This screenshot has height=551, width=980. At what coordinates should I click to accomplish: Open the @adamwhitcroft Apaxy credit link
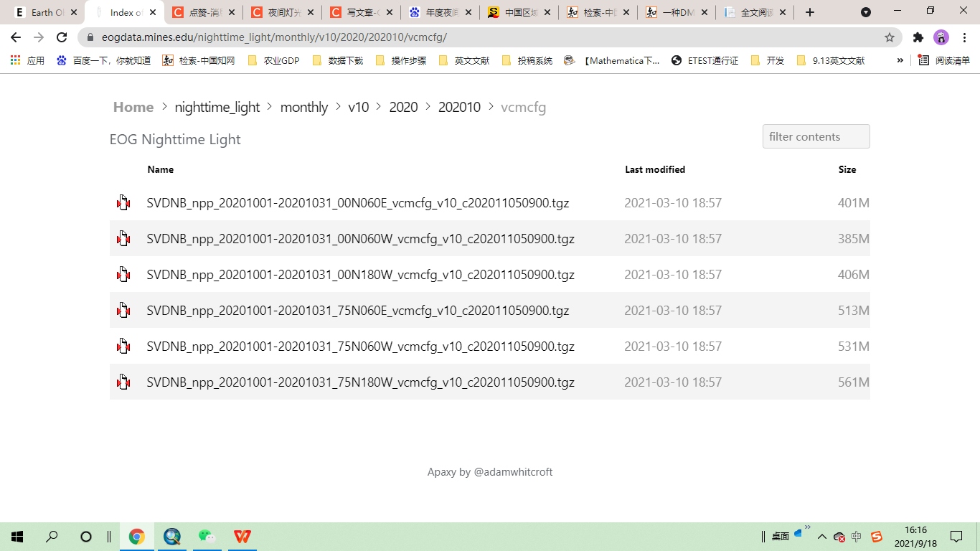[x=513, y=472]
